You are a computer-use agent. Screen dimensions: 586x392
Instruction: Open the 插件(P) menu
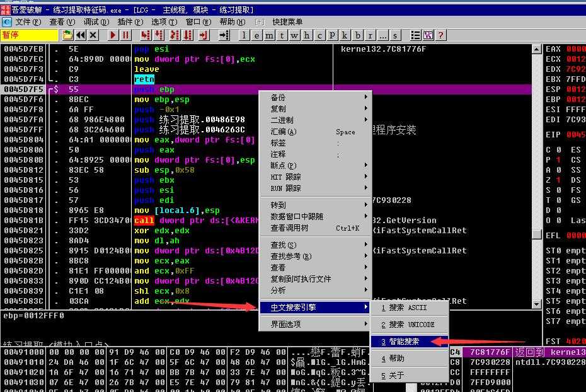pyautogui.click(x=130, y=22)
